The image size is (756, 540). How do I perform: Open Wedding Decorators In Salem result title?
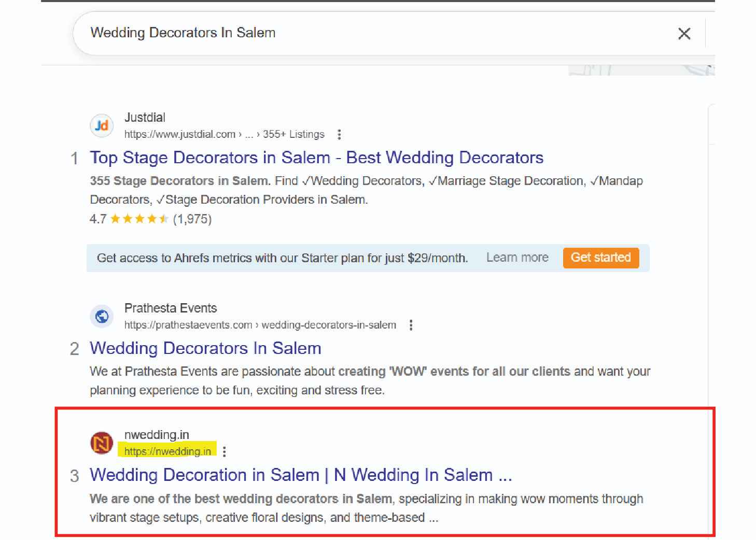pyautogui.click(x=205, y=348)
